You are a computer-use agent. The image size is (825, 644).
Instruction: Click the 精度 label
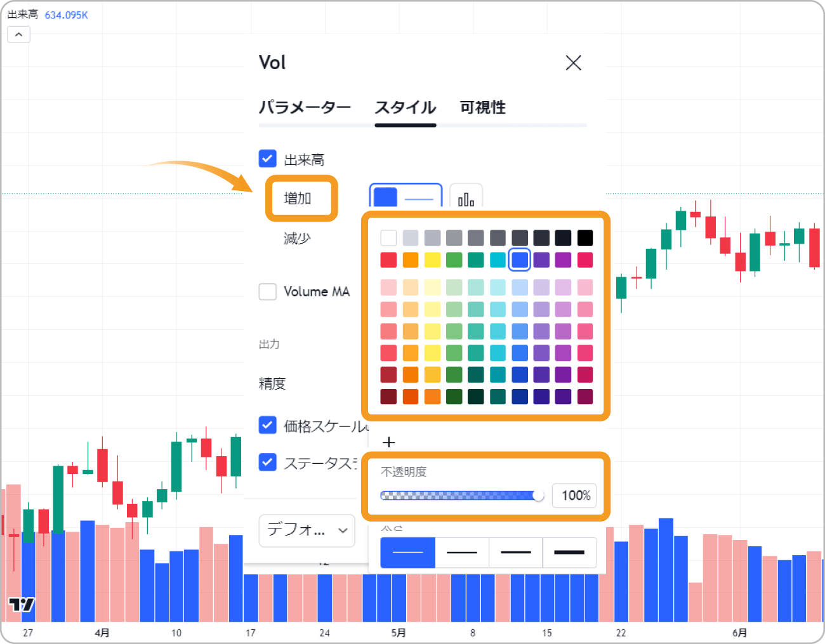(x=272, y=383)
